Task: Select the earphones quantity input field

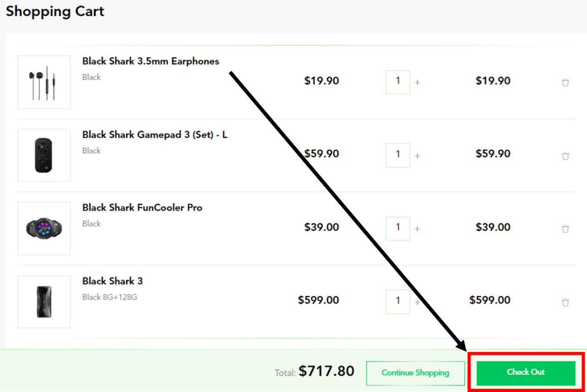Action: (x=398, y=82)
